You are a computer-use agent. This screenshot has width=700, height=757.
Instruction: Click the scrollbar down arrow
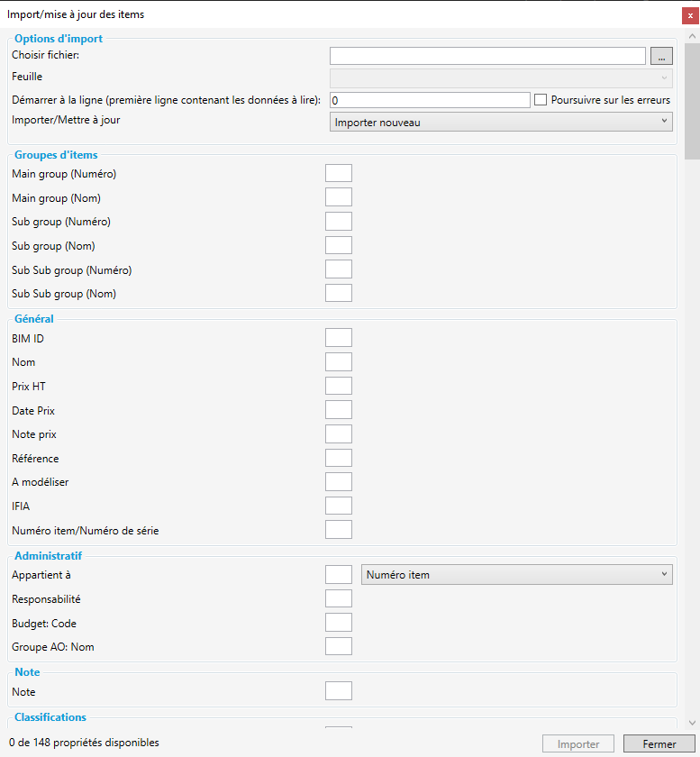tap(691, 723)
